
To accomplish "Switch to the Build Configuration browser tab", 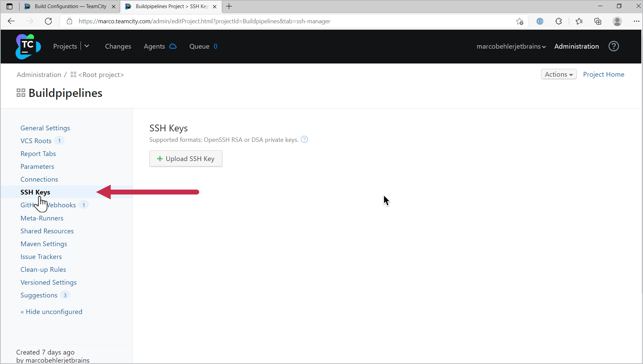I will [x=68, y=6].
